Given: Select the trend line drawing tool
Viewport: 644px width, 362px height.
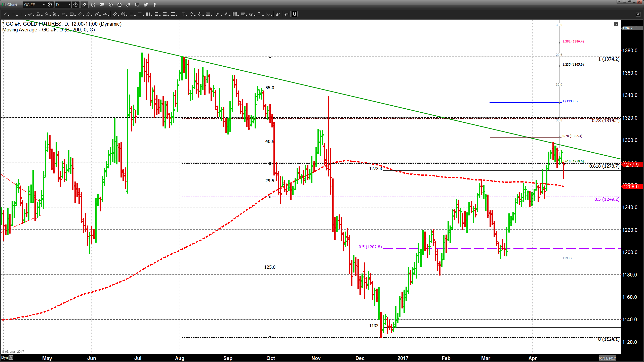Looking at the screenshot, I should pos(5,14).
